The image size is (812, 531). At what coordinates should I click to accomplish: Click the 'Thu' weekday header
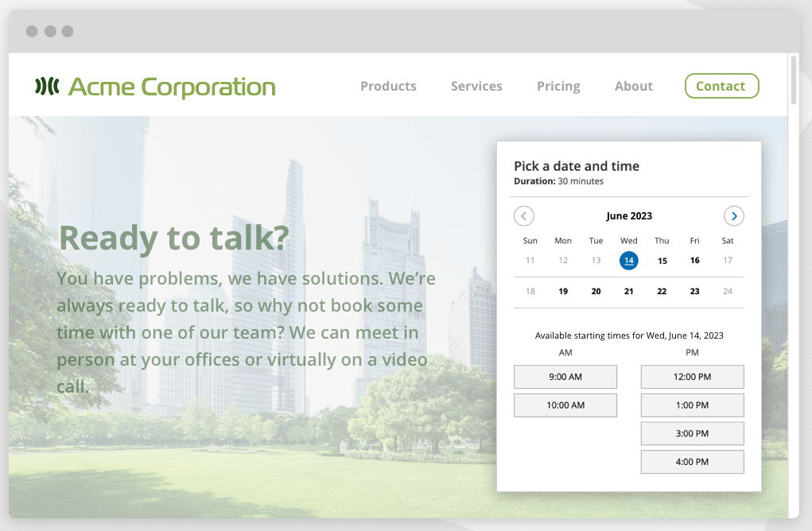click(x=662, y=241)
